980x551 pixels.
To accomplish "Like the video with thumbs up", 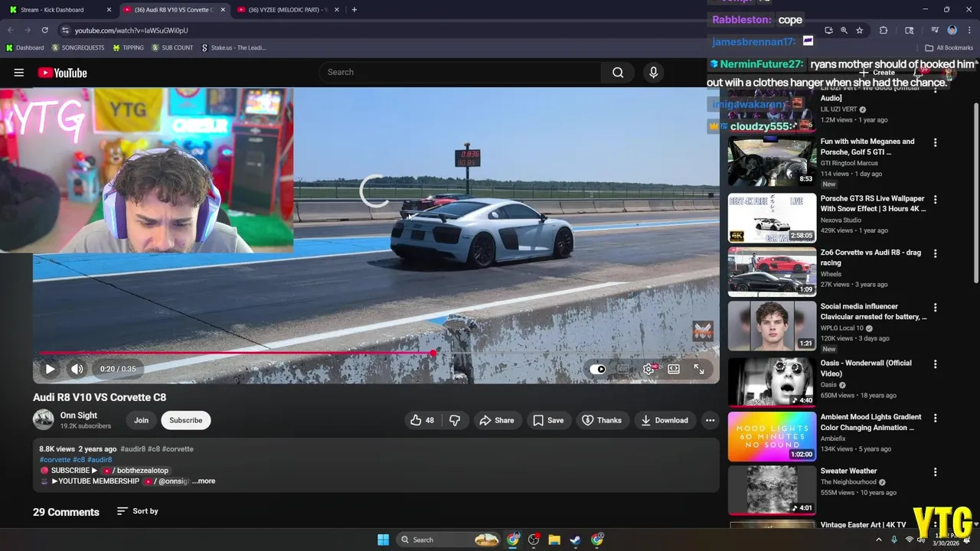I will (x=422, y=420).
